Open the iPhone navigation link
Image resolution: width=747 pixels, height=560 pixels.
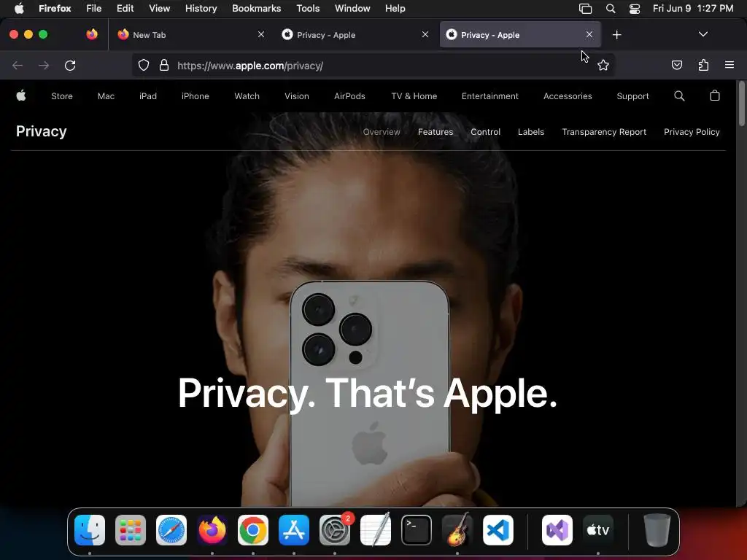[x=196, y=96]
